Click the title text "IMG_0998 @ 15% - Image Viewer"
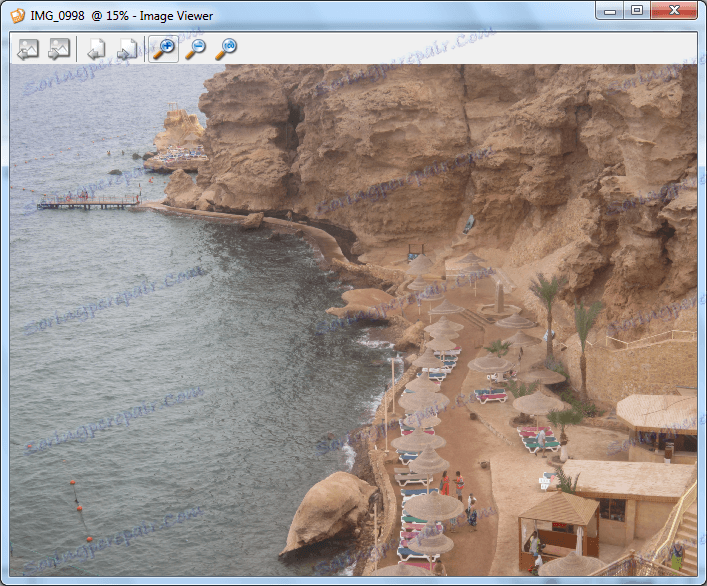This screenshot has width=707, height=586. [122, 16]
